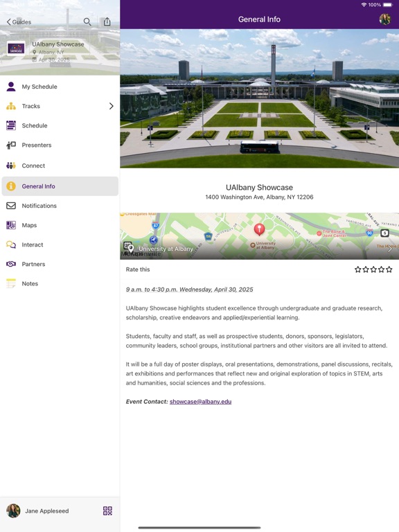Click the Maps icon

11,225
